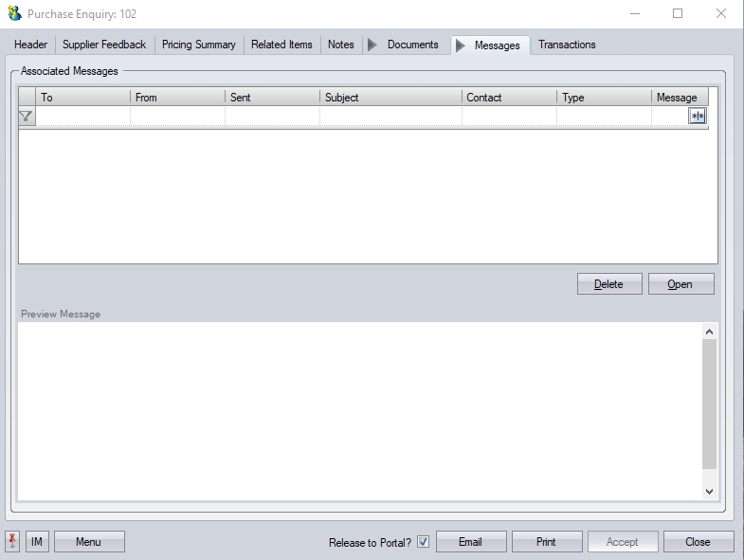The width and height of the screenshot is (744, 560).
Task: Sort by the Type column header
Action: 604,97
